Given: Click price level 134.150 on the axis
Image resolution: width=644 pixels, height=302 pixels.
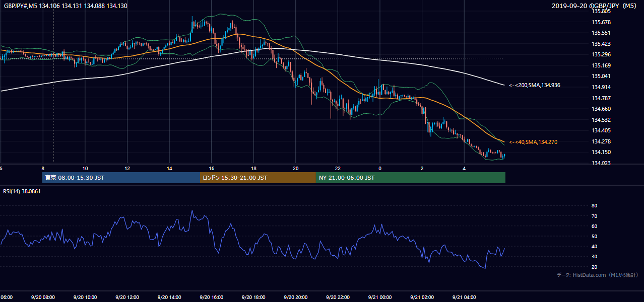Looking at the screenshot, I should click(601, 152).
